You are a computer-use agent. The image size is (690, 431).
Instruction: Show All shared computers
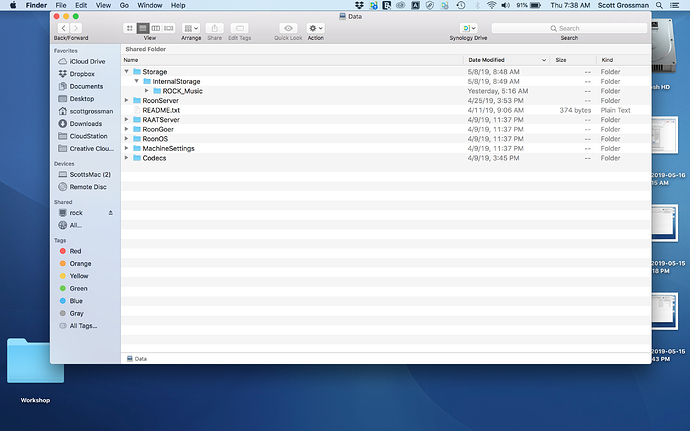(75, 225)
